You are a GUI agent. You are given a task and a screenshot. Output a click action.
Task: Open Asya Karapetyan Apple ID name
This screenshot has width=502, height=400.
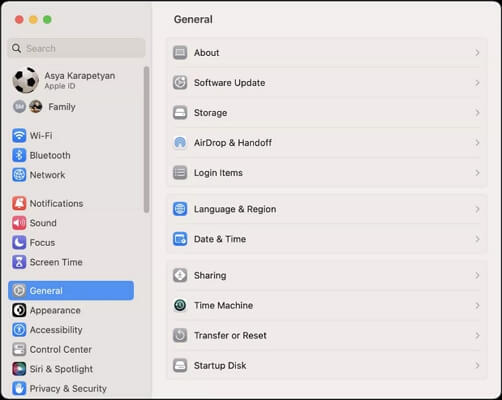[x=80, y=76]
